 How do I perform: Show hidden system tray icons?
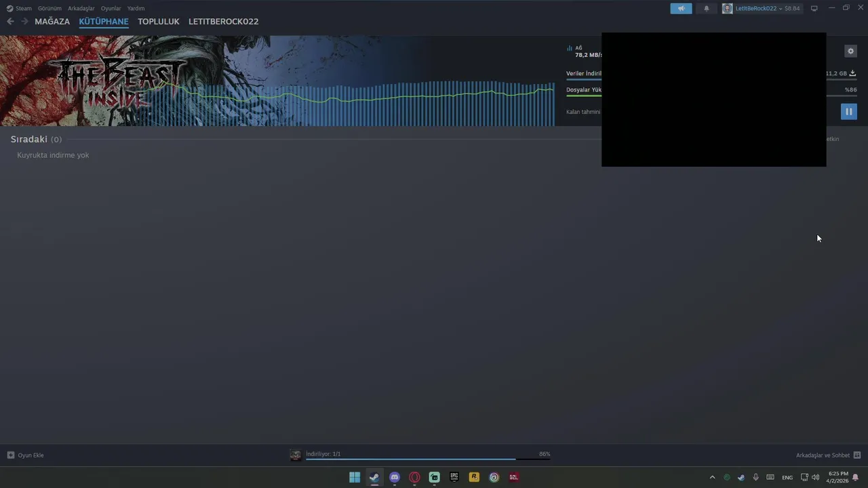(712, 477)
